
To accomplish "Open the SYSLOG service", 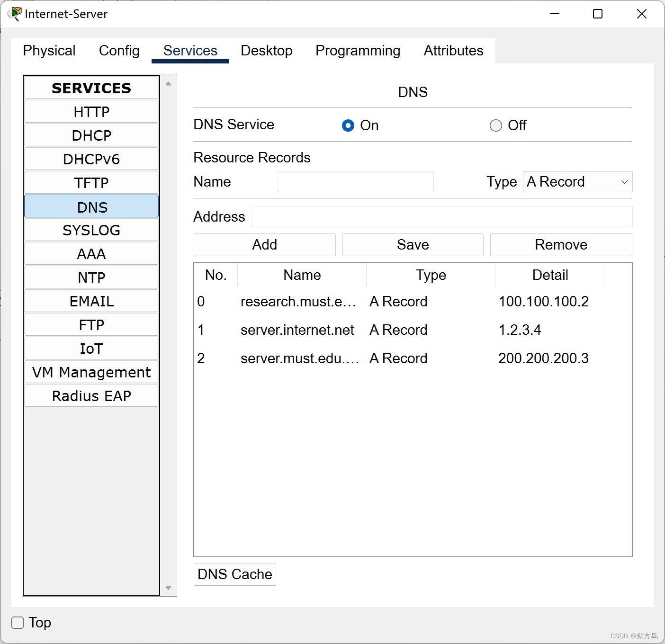I will tap(91, 230).
